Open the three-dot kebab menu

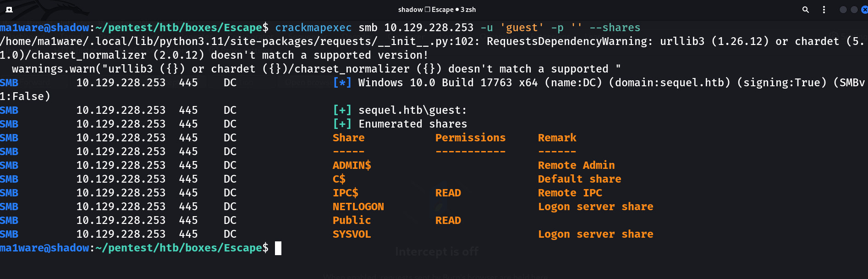[x=824, y=10]
